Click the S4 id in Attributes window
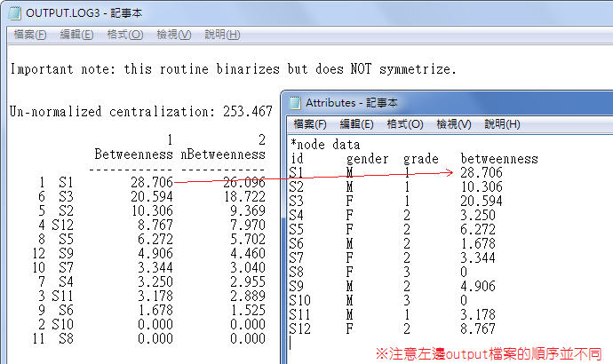 [297, 215]
